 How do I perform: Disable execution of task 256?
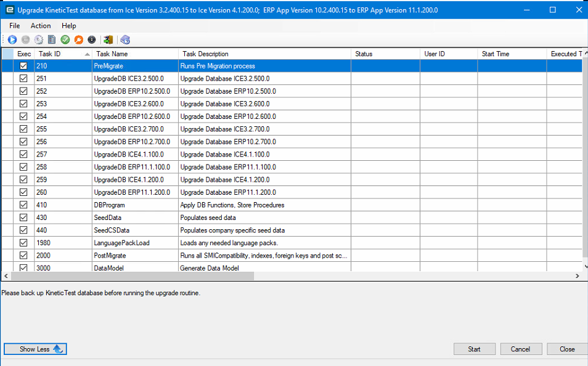23,142
